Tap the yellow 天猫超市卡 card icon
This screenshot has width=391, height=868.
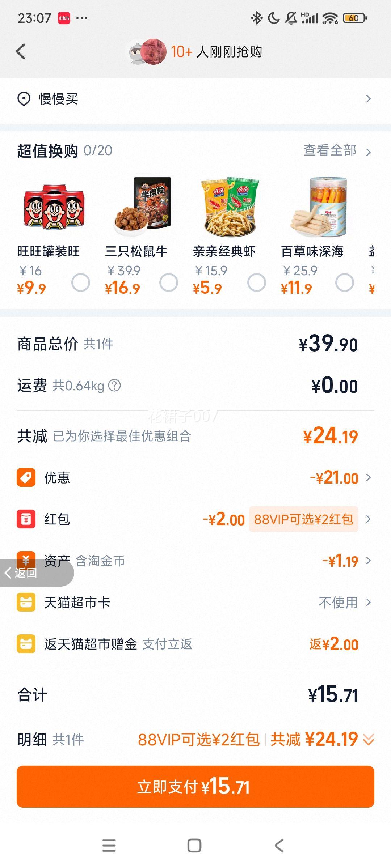26,602
